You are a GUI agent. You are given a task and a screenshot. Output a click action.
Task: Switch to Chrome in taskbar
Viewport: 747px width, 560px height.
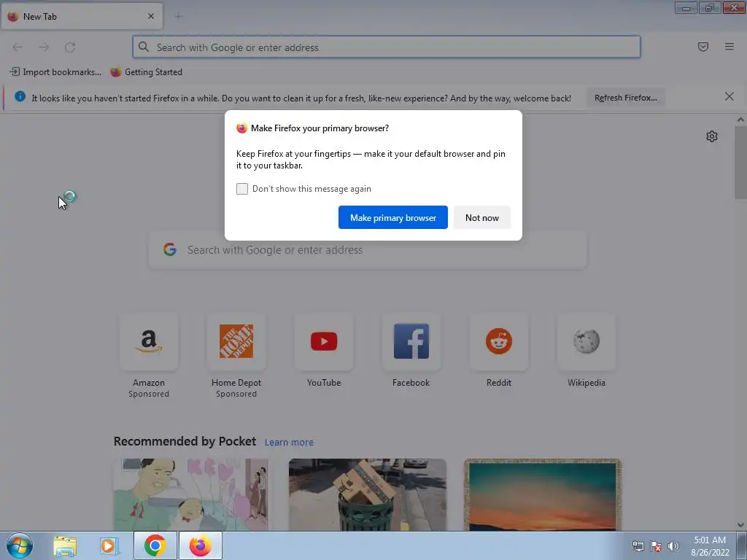coord(155,545)
